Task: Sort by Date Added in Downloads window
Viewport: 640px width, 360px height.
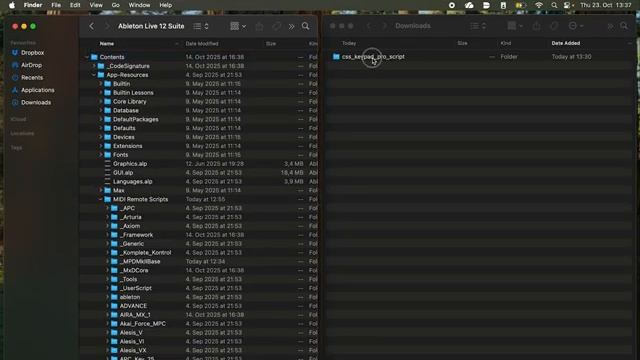Action: [566, 43]
